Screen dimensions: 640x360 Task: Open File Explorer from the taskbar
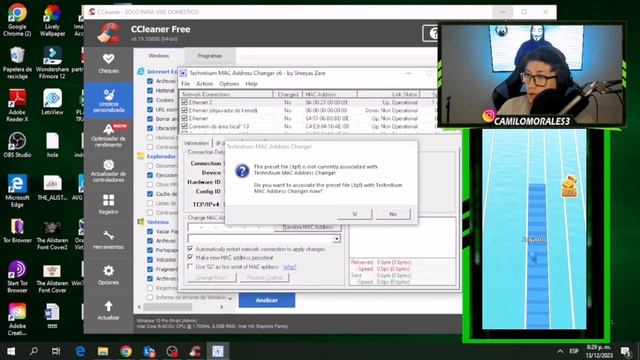pyautogui.click(x=103, y=351)
